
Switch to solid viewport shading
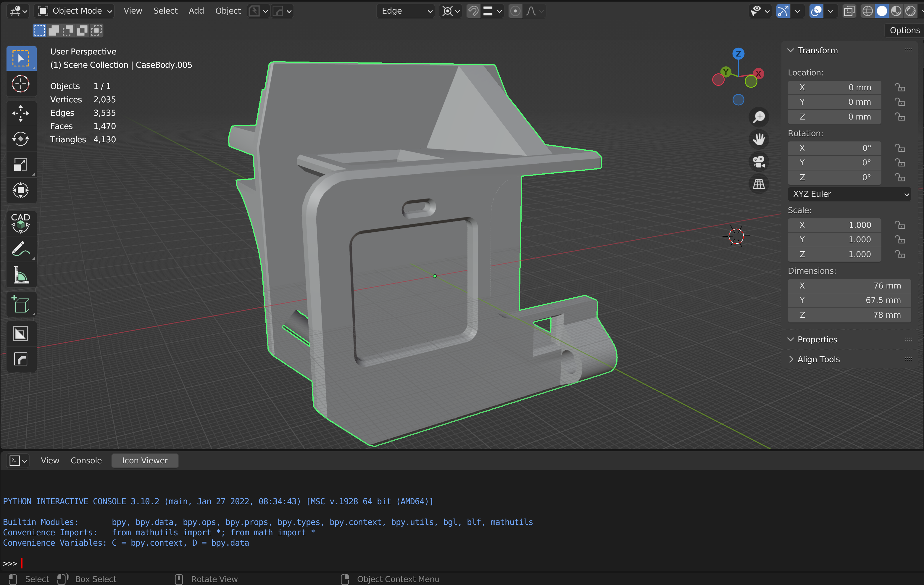pyautogui.click(x=882, y=11)
